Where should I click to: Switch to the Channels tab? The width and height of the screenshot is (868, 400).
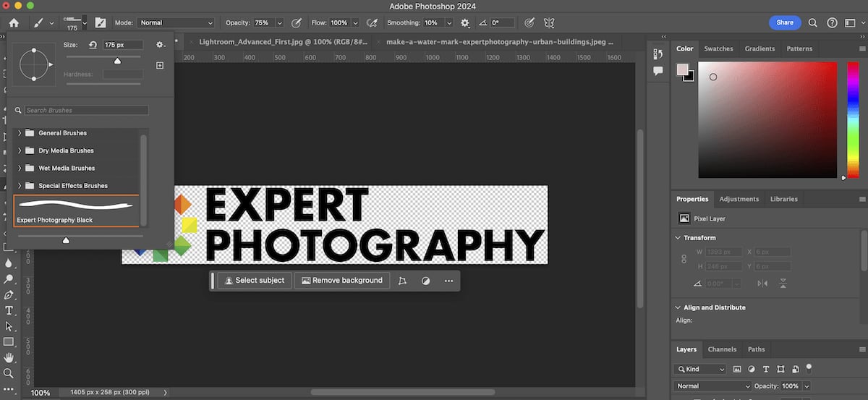click(722, 349)
